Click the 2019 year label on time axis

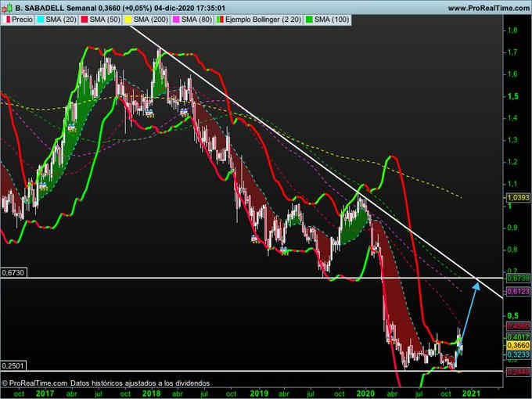(x=259, y=394)
